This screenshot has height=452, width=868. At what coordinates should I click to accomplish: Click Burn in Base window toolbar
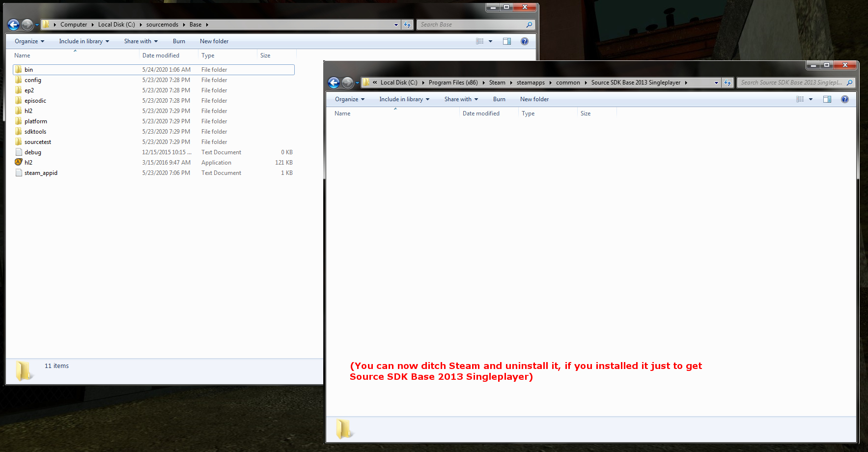[179, 41]
